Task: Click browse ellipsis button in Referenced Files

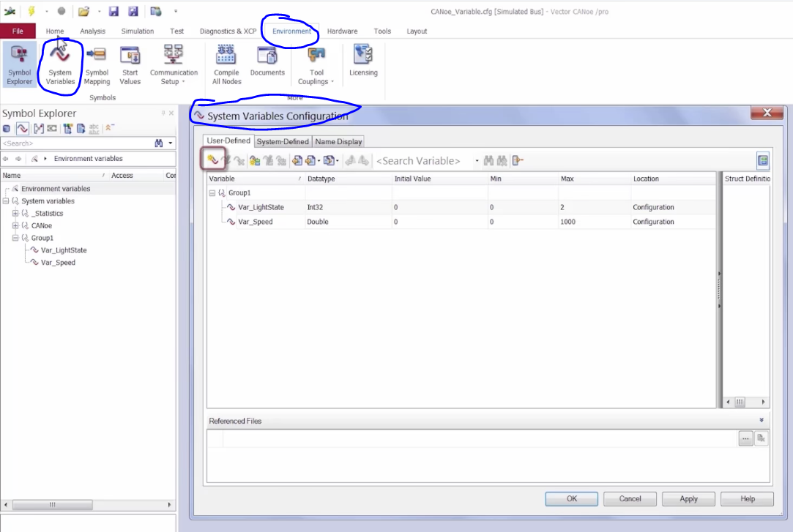Action: 745,438
